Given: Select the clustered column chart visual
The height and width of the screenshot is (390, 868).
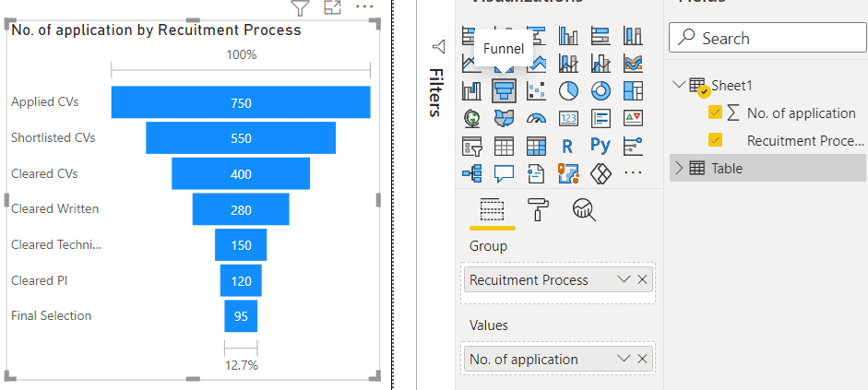Looking at the screenshot, I should 568,36.
